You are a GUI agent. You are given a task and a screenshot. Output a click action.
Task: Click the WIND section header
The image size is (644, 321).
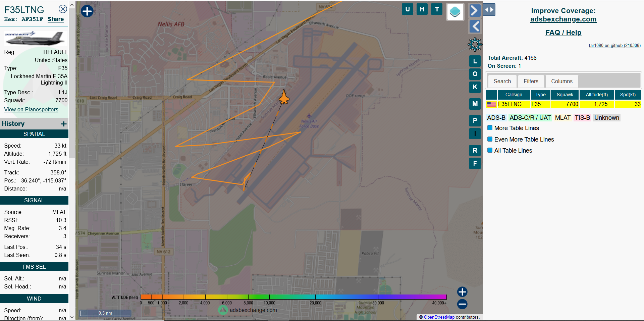(34, 299)
